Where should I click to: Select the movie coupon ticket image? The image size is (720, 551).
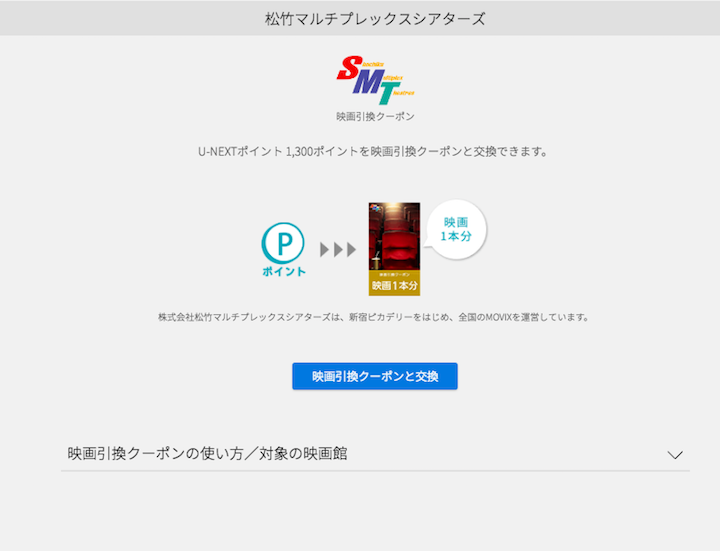pyautogui.click(x=394, y=249)
